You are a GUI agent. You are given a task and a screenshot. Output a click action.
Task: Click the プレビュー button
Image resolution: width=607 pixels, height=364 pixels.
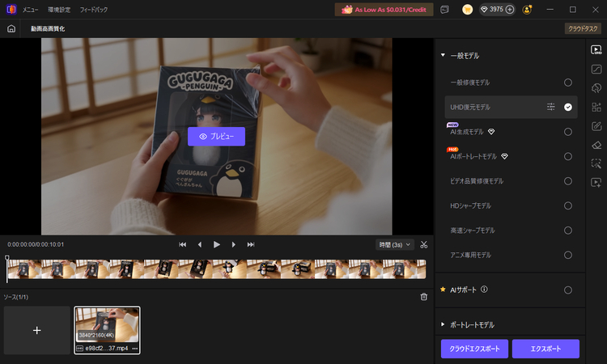(x=216, y=137)
